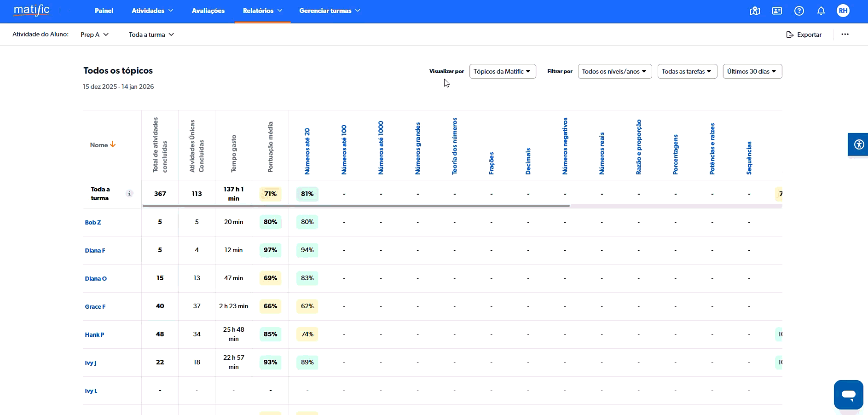Screen dimensions: 868x415
Task: Expand the Tópicos da Matific dropdown
Action: (502, 71)
